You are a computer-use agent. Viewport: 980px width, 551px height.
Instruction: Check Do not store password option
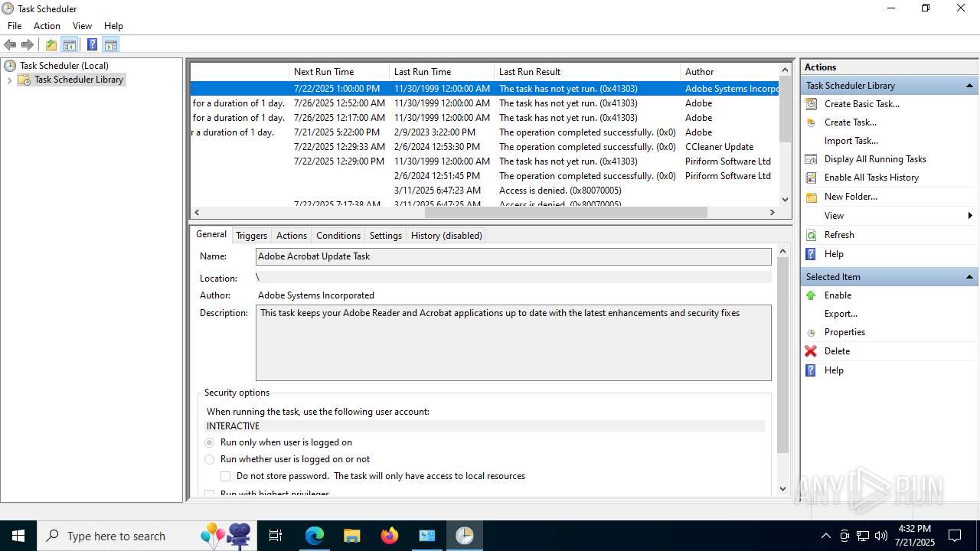226,476
